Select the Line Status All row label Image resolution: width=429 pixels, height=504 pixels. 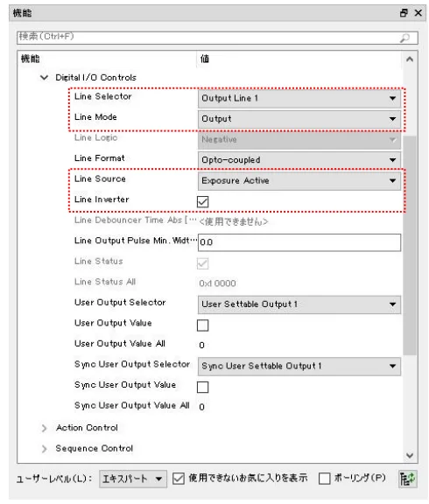click(x=105, y=282)
